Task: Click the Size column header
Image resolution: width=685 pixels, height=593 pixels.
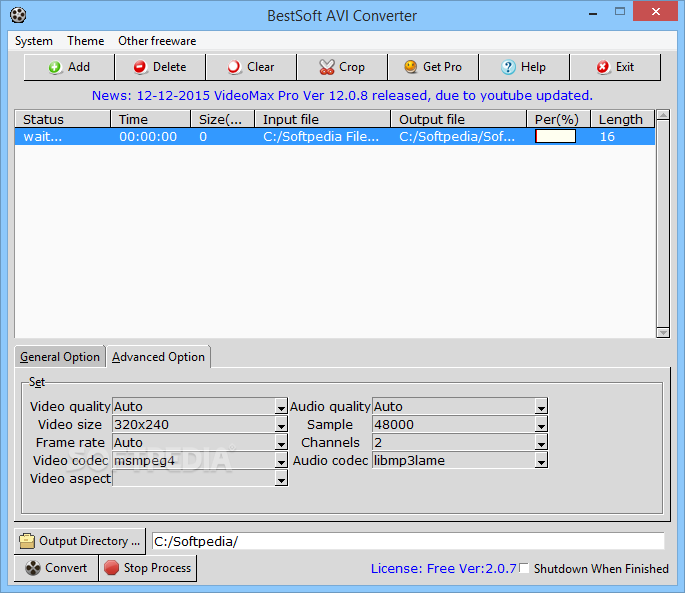Action: point(222,119)
